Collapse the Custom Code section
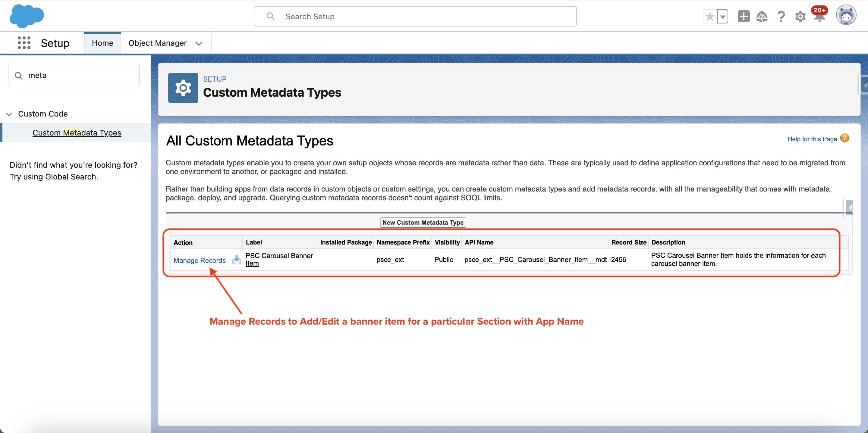 (9, 114)
